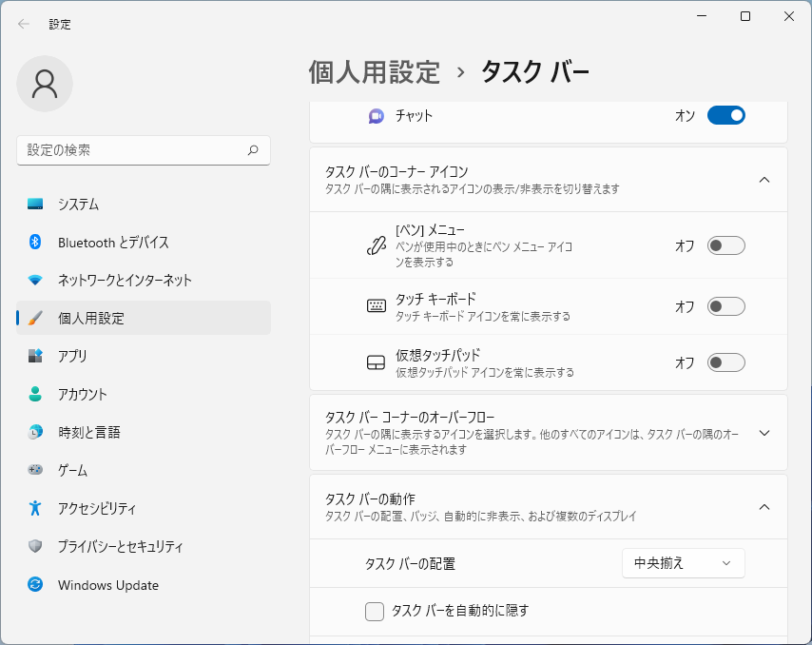Click the 設定の検索 search field
This screenshot has height=645, width=812.
click(133, 150)
